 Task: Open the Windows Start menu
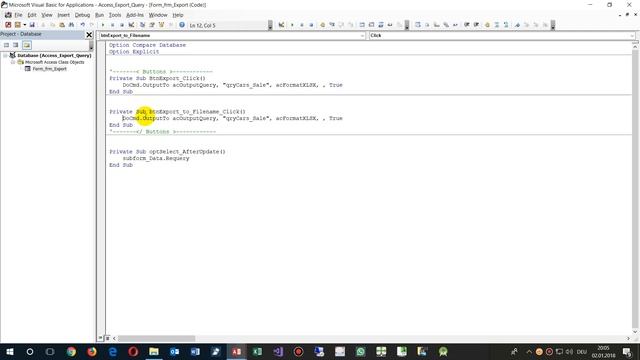coord(9,351)
